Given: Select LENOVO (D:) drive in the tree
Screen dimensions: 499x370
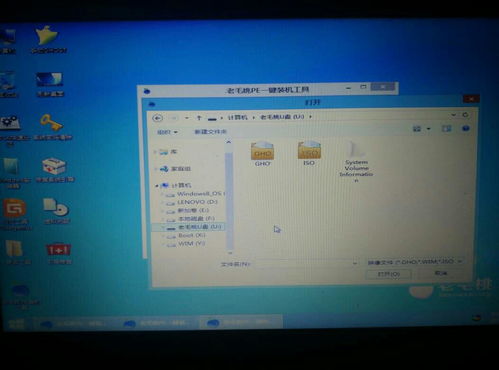Looking at the screenshot, I should click(197, 202).
